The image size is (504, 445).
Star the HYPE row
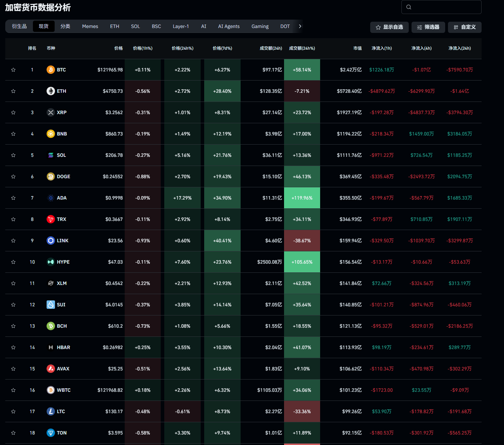click(x=13, y=262)
